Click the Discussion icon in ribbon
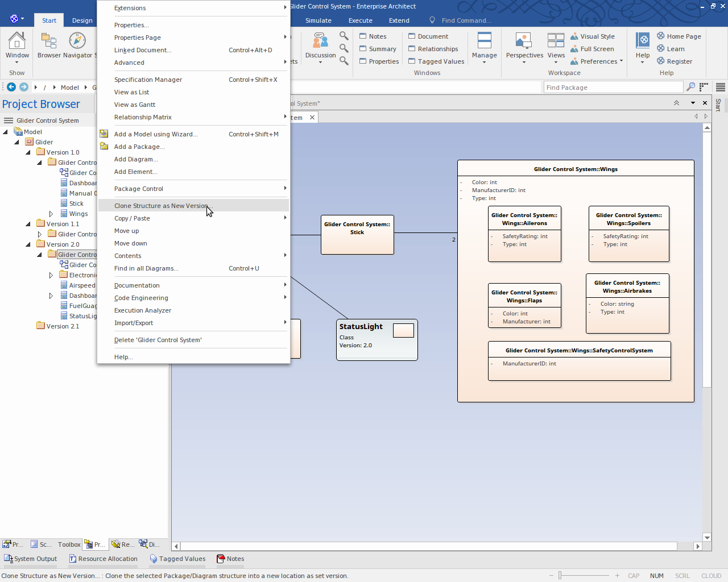 pos(320,42)
